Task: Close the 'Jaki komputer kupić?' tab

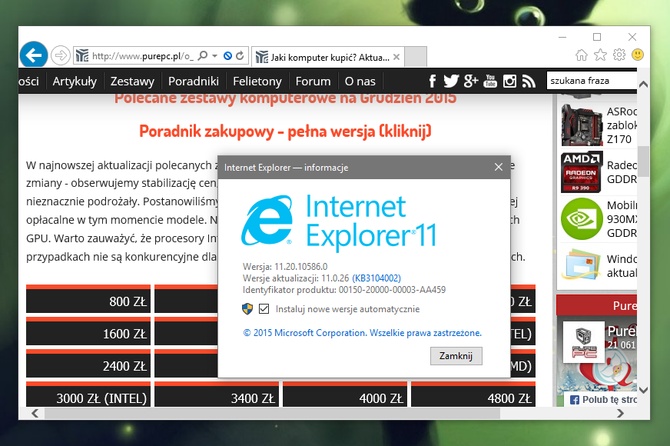Action: click(x=397, y=57)
